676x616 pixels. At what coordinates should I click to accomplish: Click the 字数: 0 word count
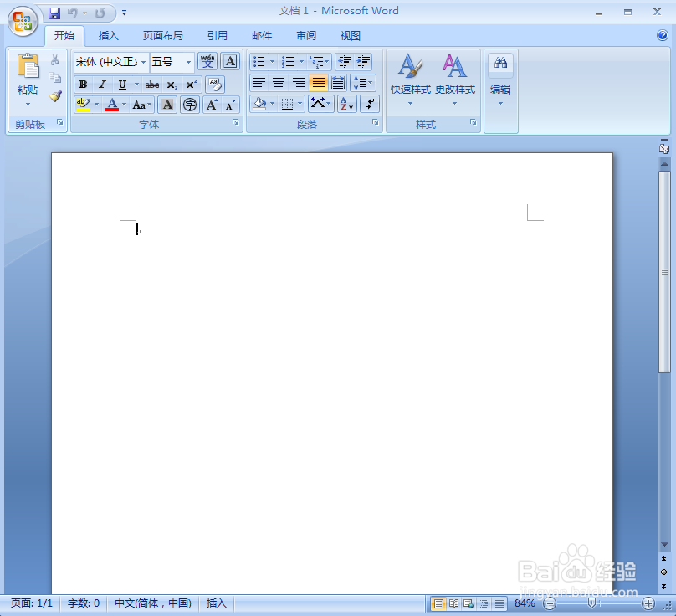pyautogui.click(x=84, y=603)
